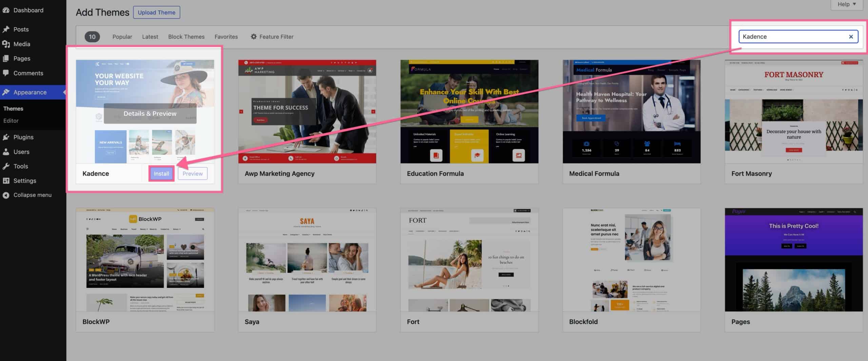Click the Media library icon
The image size is (868, 361).
point(6,44)
